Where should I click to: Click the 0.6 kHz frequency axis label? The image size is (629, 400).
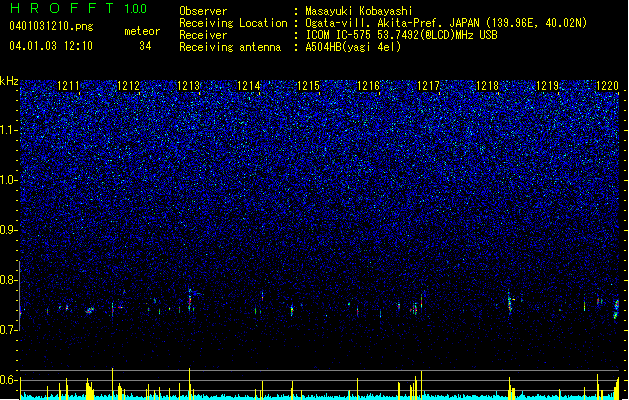pos(8,380)
